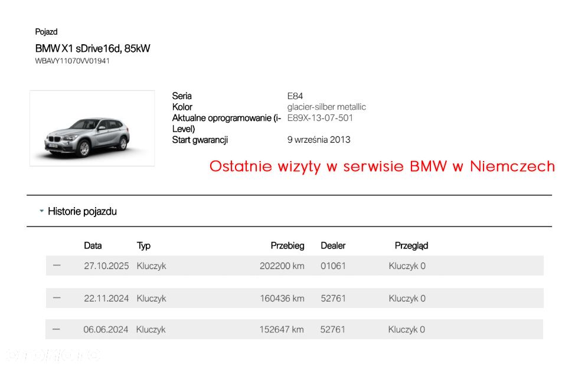Select the Historie pojazdu heading text
The image size is (588, 367).
click(82, 211)
